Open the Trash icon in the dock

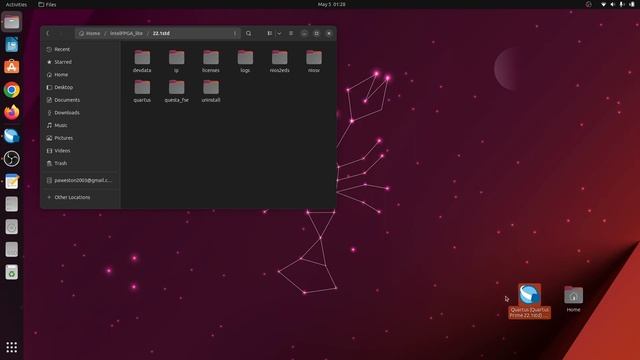(x=11, y=272)
